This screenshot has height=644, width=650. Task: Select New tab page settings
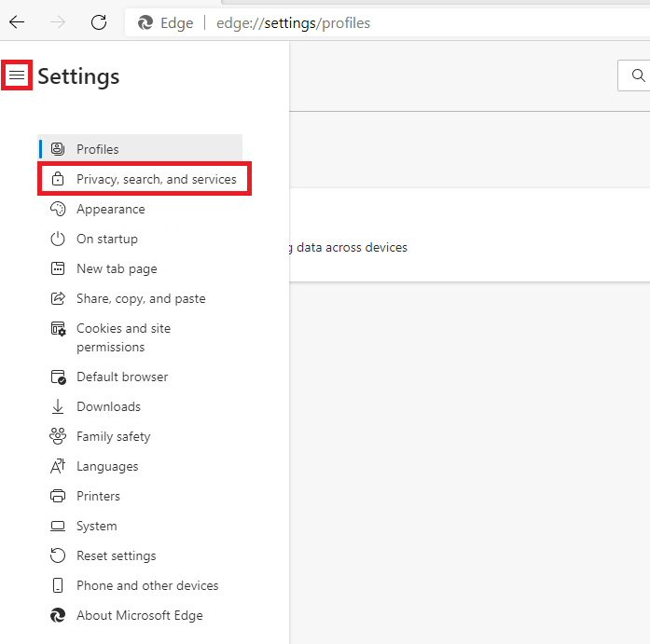pos(117,268)
